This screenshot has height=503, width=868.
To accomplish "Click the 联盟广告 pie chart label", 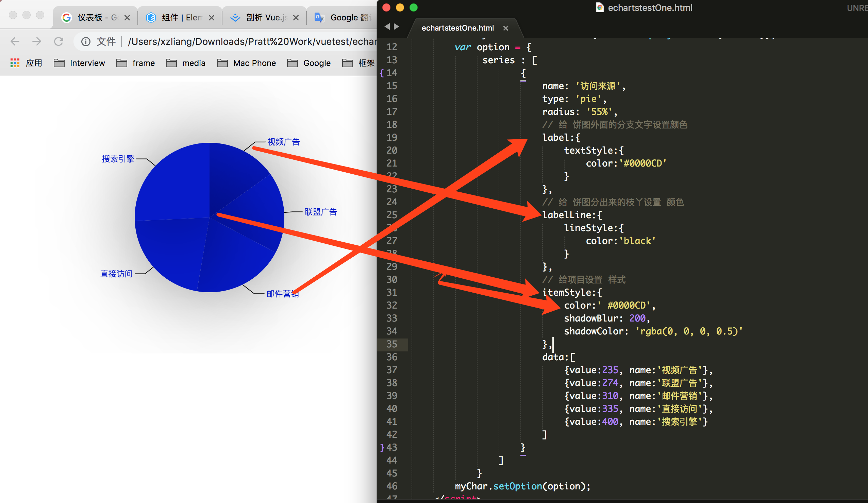I will tap(320, 212).
